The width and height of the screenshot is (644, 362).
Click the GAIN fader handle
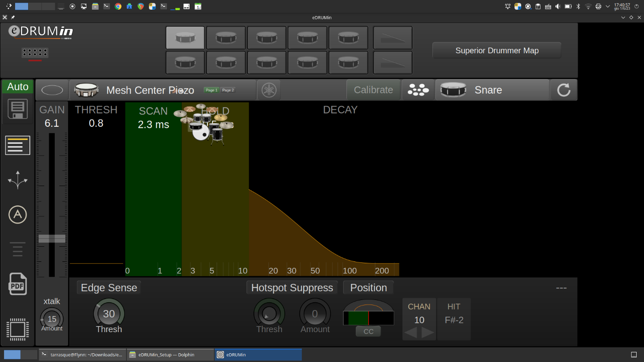52,238
